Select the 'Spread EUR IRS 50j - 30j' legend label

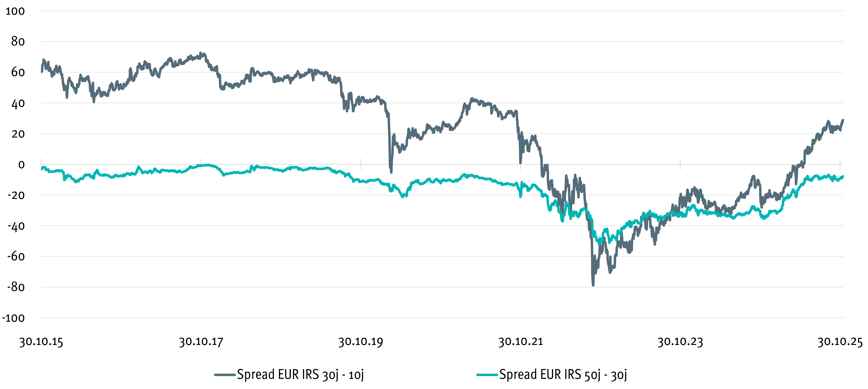click(563, 375)
